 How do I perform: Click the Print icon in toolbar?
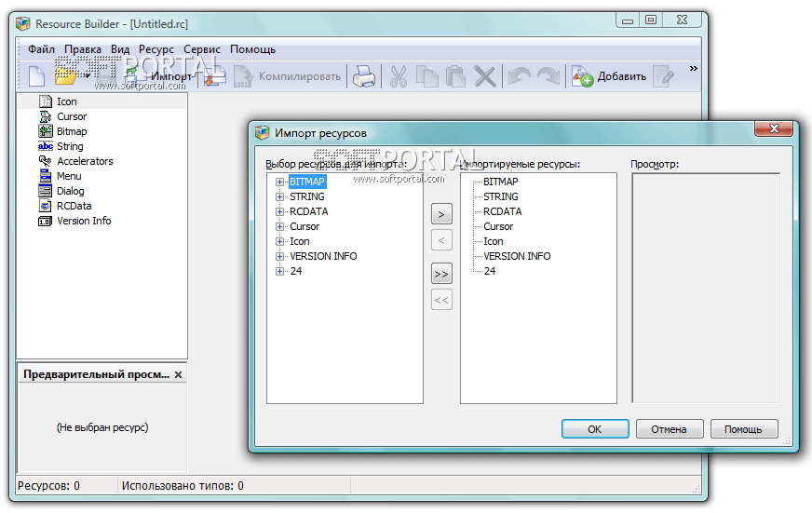click(x=364, y=76)
